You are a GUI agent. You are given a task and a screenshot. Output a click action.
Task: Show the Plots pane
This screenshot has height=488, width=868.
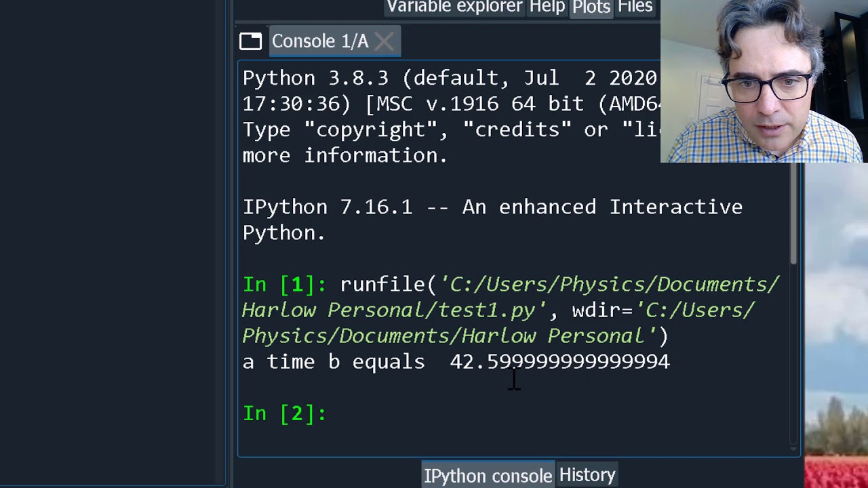point(591,7)
